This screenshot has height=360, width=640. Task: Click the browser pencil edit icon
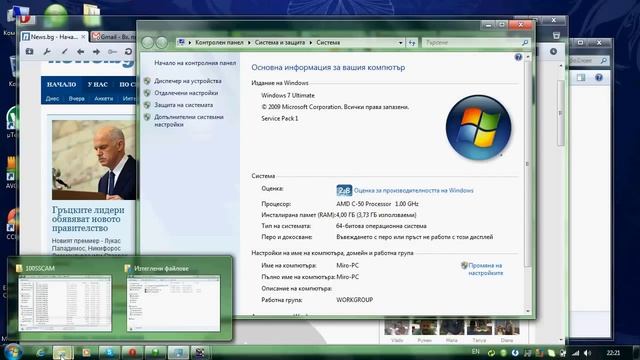(x=64, y=52)
